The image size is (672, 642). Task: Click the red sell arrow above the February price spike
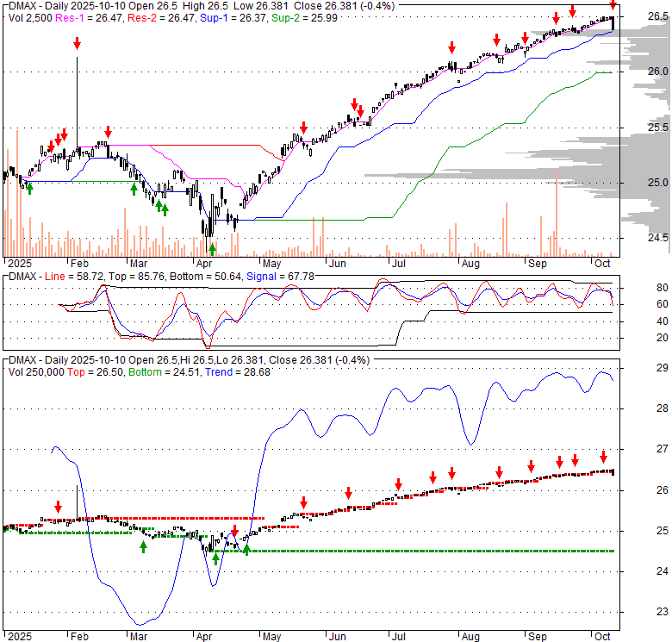(x=77, y=43)
